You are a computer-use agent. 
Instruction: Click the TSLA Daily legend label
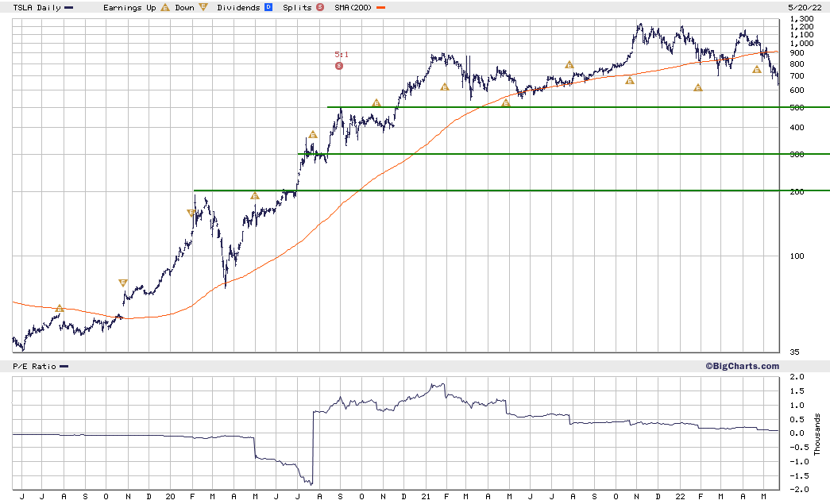[x=36, y=7]
